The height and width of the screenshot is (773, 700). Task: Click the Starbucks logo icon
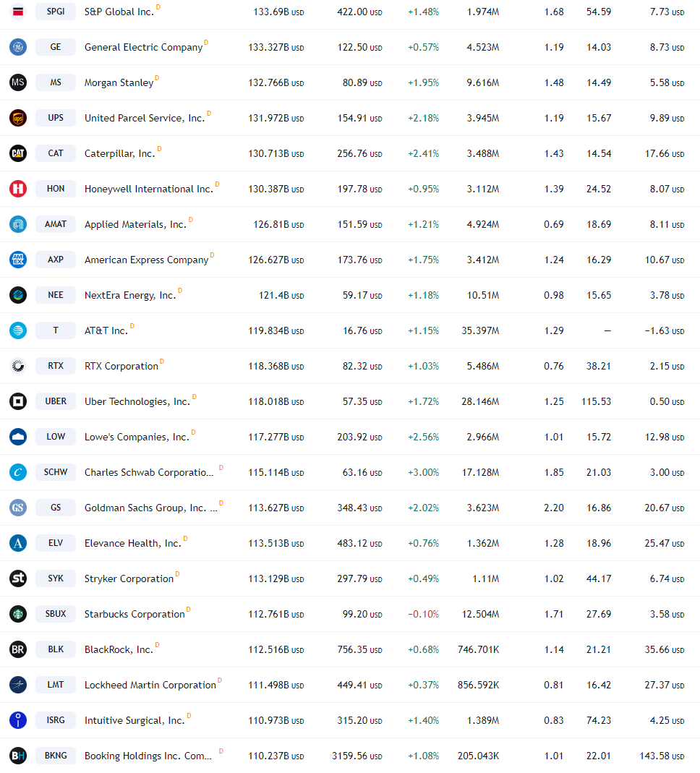click(18, 614)
